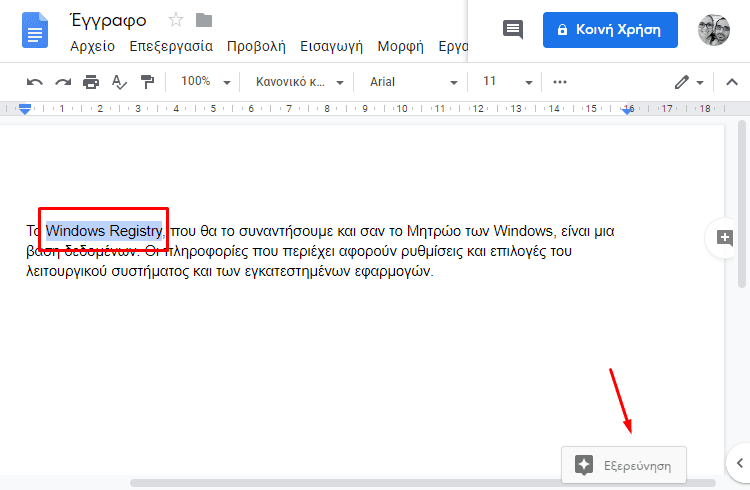Click the document title Έγγραφο

click(108, 20)
